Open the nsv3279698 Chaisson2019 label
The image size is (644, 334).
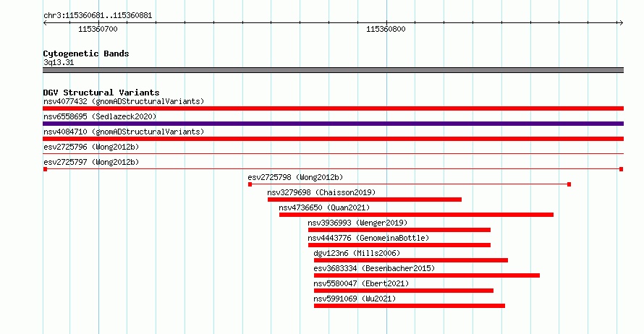coord(321,192)
